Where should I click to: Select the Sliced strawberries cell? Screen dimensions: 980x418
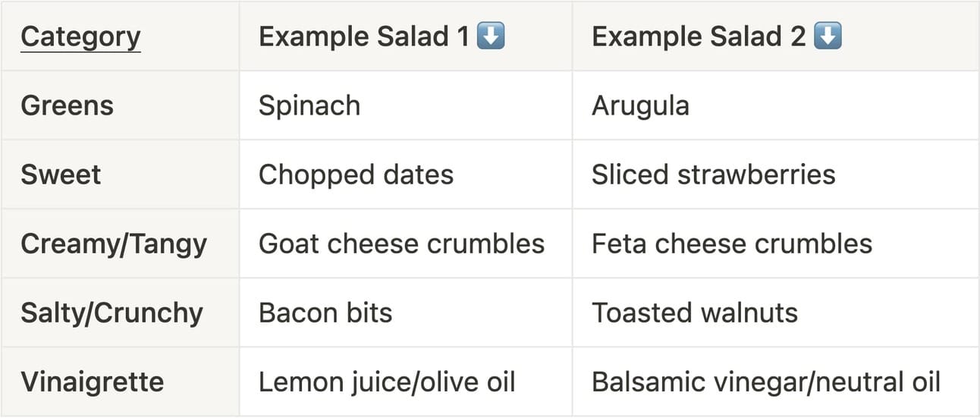click(x=713, y=174)
